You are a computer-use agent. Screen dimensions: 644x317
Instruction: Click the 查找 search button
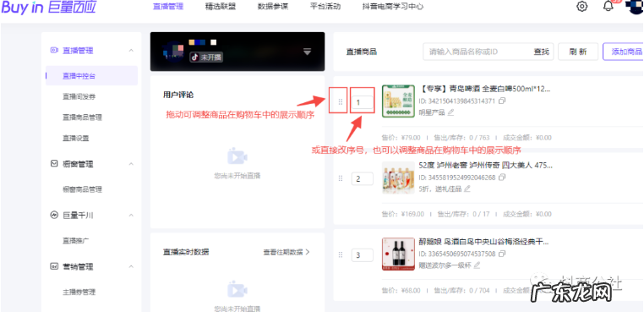(x=542, y=52)
